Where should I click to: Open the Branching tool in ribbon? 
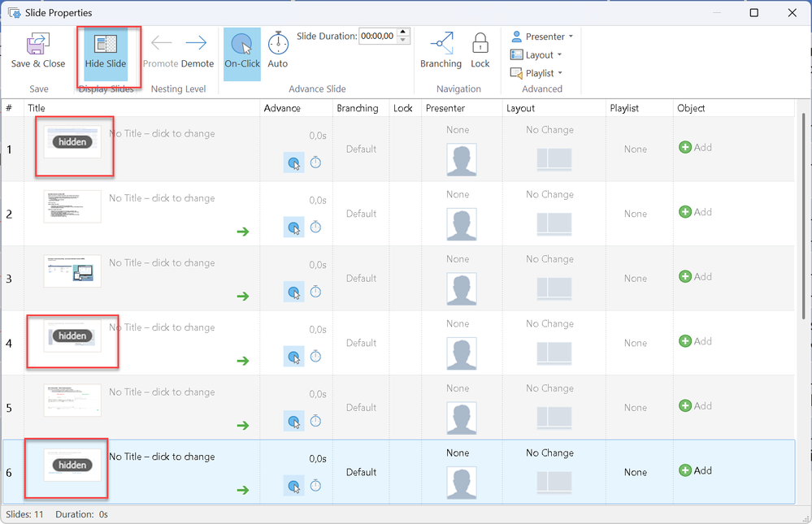coord(441,45)
